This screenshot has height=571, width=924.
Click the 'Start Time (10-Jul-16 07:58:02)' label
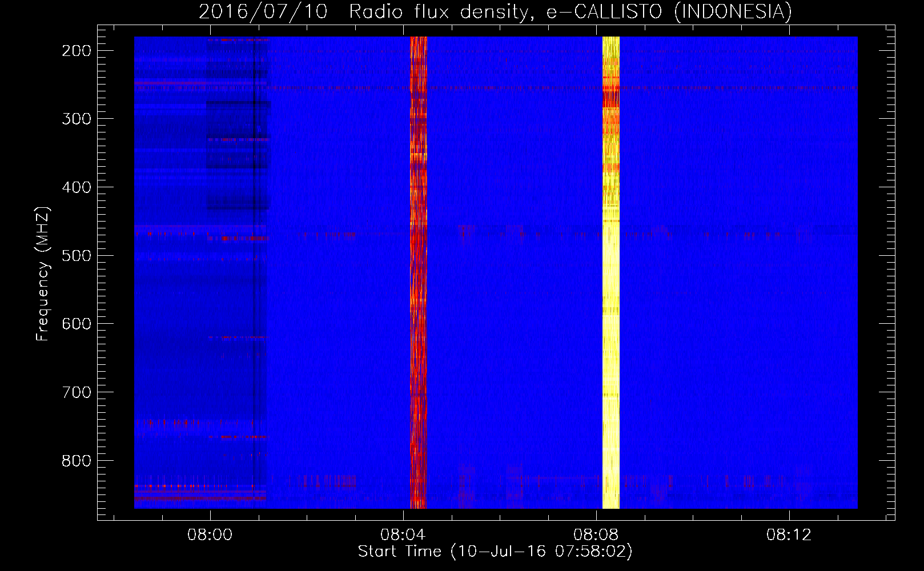tap(495, 552)
